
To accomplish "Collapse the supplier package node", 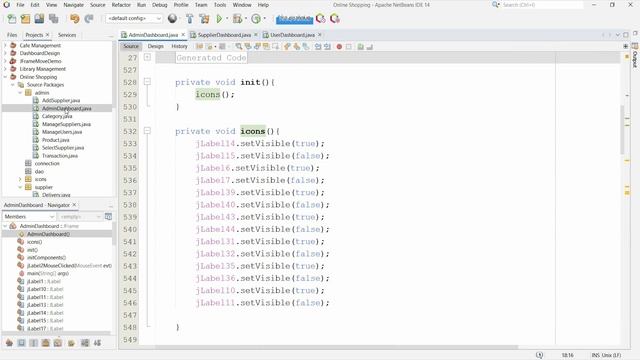I will pos(20,187).
